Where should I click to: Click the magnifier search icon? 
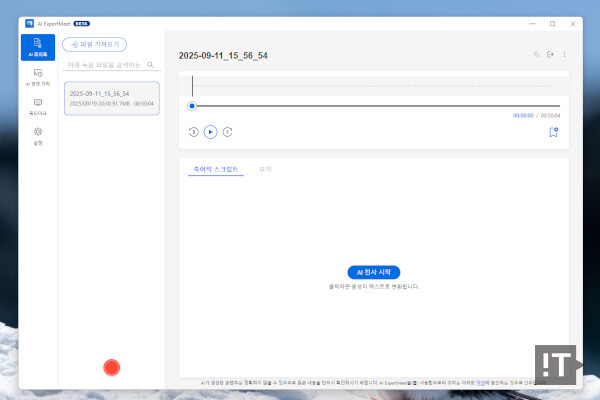point(151,65)
